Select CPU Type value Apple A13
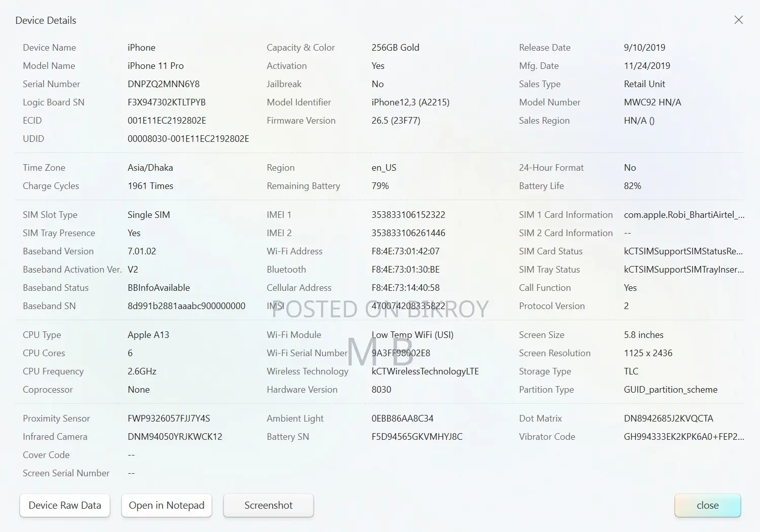Viewport: 760px width, 532px height. [x=148, y=335]
